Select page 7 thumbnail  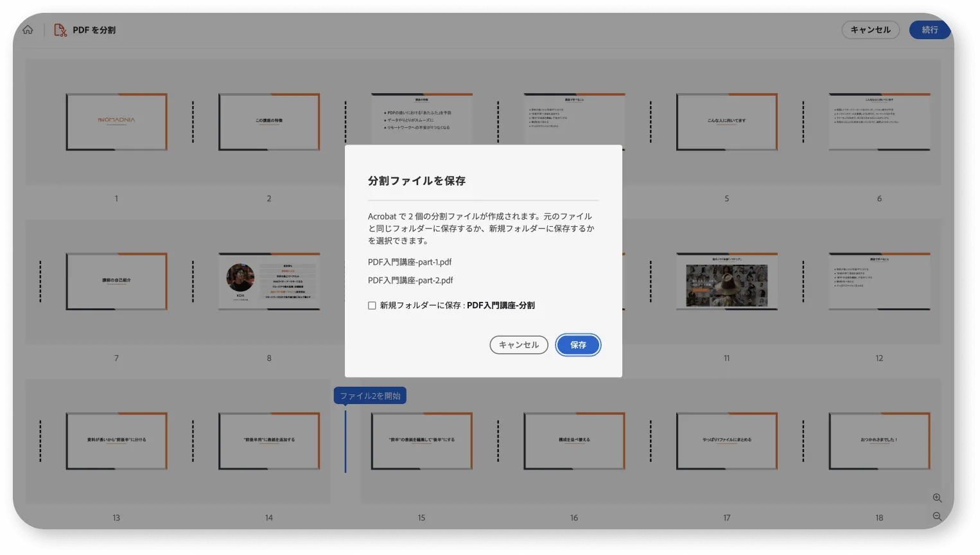pyautogui.click(x=116, y=281)
